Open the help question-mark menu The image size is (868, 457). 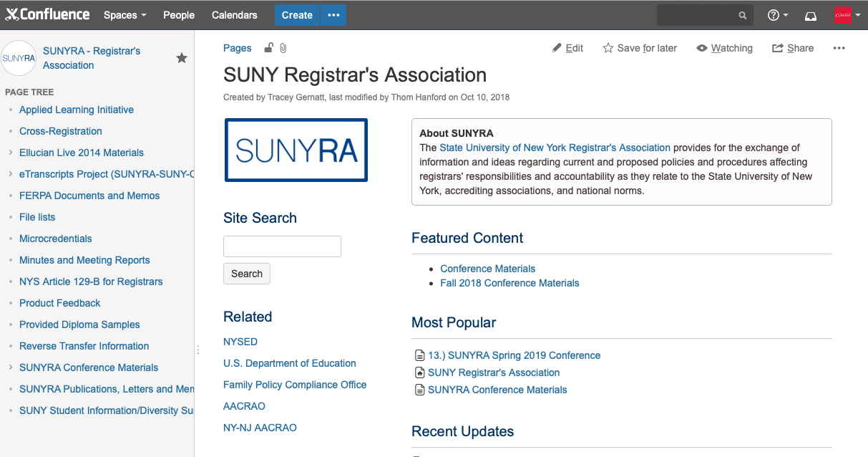click(778, 15)
